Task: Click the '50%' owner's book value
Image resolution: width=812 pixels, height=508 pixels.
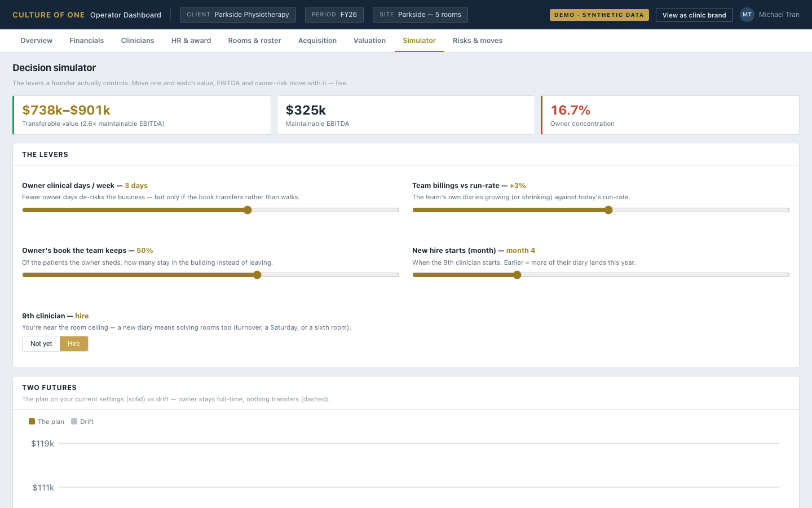Action: coord(145,251)
